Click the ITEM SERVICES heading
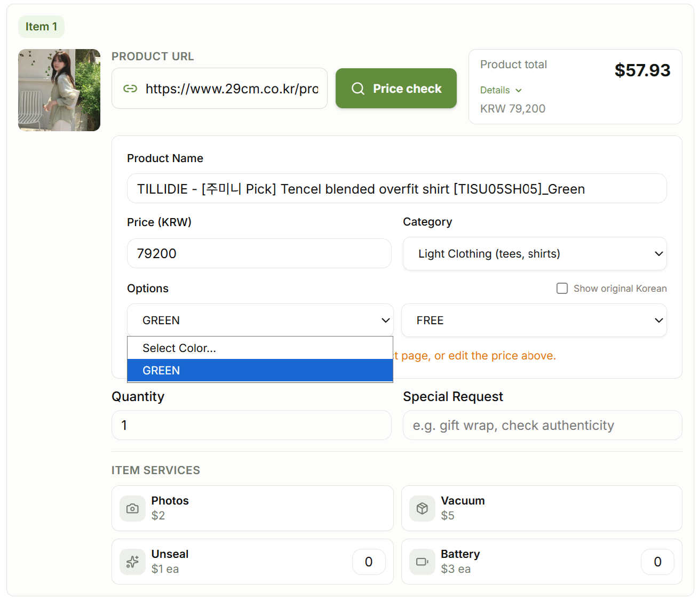Viewport: 700px width, 600px height. coord(156,470)
